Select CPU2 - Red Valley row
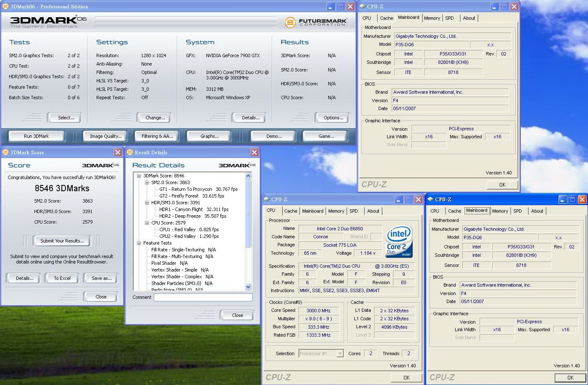 pyautogui.click(x=189, y=236)
